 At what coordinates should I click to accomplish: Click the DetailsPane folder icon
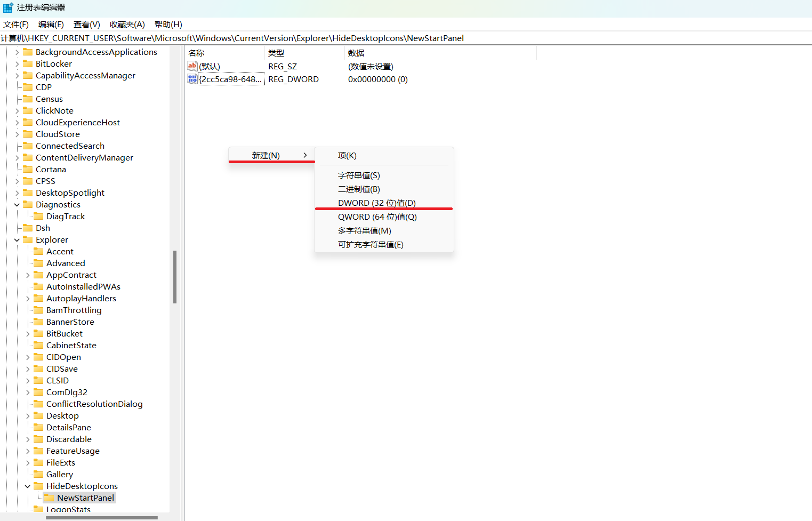coord(39,427)
